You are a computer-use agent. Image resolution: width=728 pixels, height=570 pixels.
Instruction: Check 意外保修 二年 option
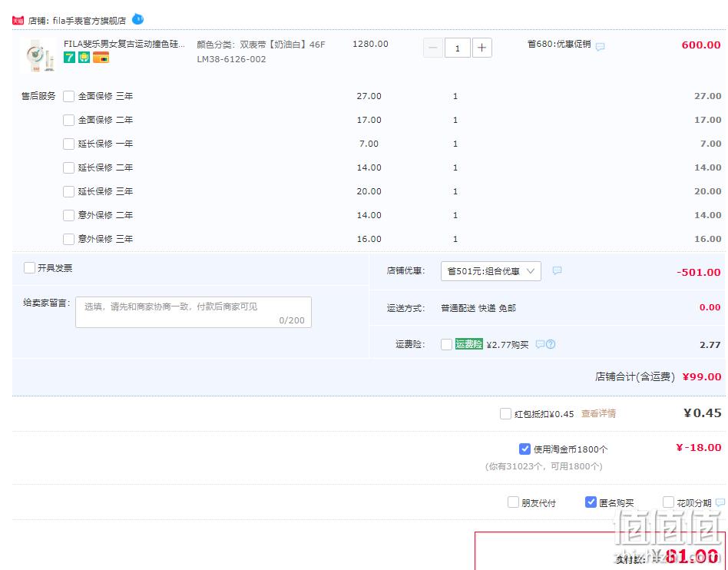click(68, 215)
